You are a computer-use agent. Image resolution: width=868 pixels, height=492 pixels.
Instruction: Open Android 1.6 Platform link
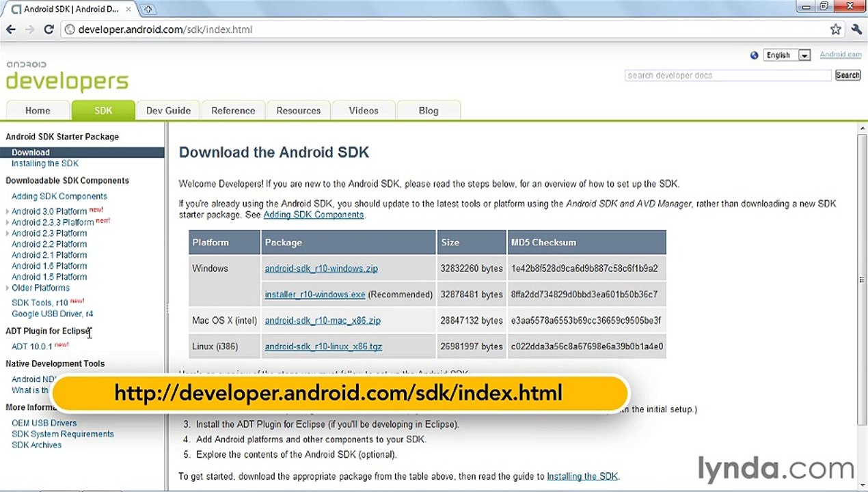49,266
